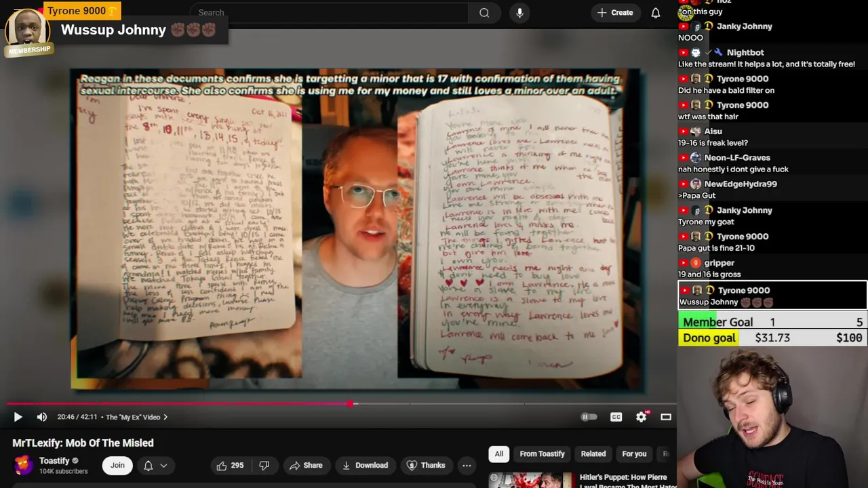The height and width of the screenshot is (488, 868).
Task: Click the highlighted "Wussup Johnny" chat message
Action: pos(772,296)
